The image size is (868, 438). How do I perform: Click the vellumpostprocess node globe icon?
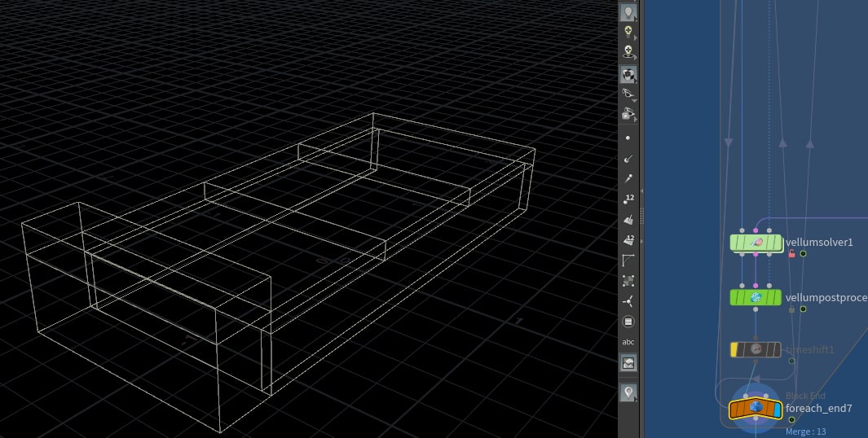click(x=756, y=297)
